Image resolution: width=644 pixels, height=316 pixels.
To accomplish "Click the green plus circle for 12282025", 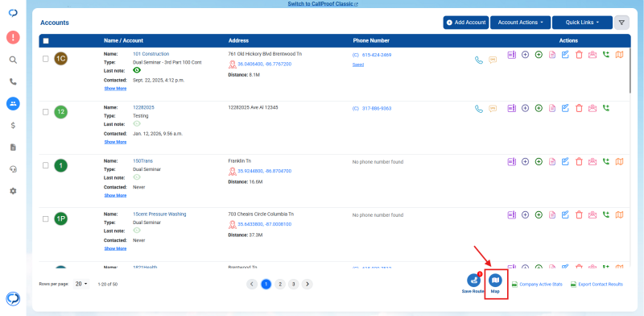I will click(x=539, y=108).
